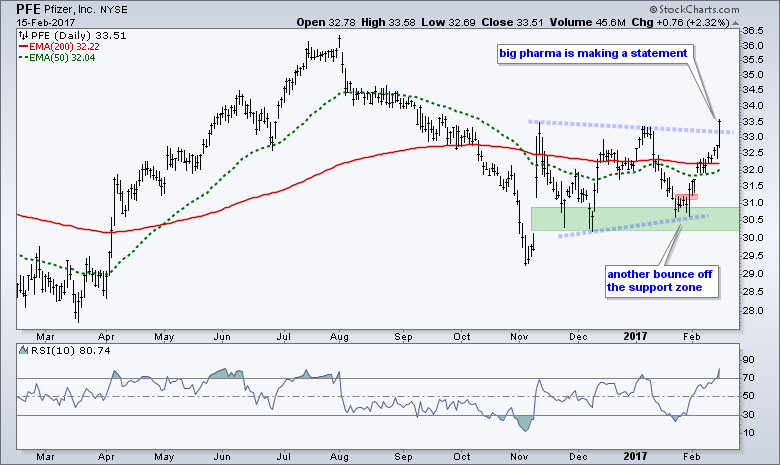Click the Oct label under the RSI panel
The width and height of the screenshot is (780, 465).
coord(462,457)
